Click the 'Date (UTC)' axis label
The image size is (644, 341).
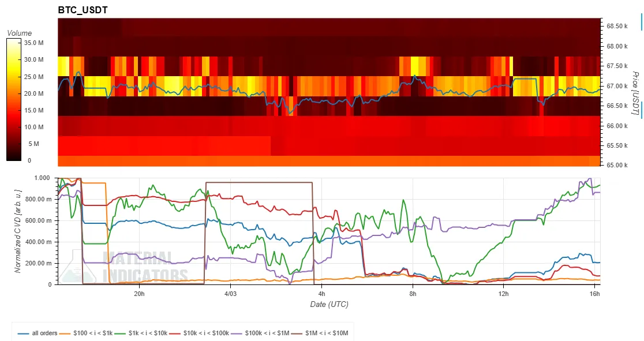[329, 304]
